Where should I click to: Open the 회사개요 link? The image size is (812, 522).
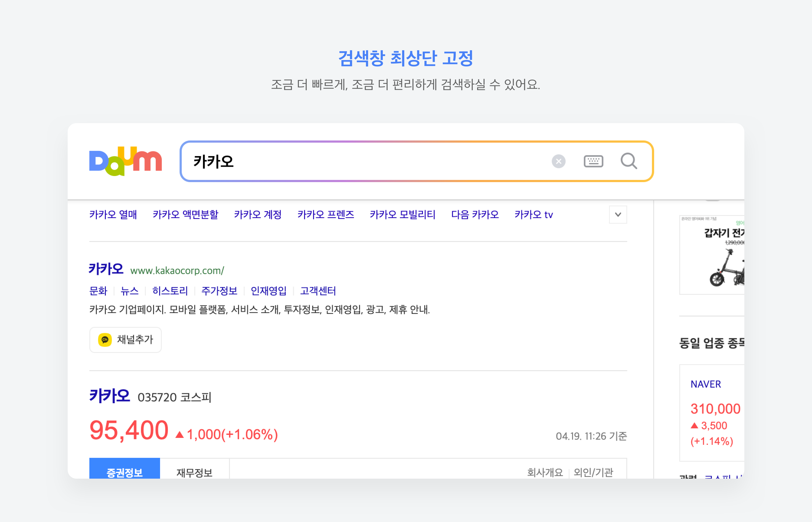(545, 472)
